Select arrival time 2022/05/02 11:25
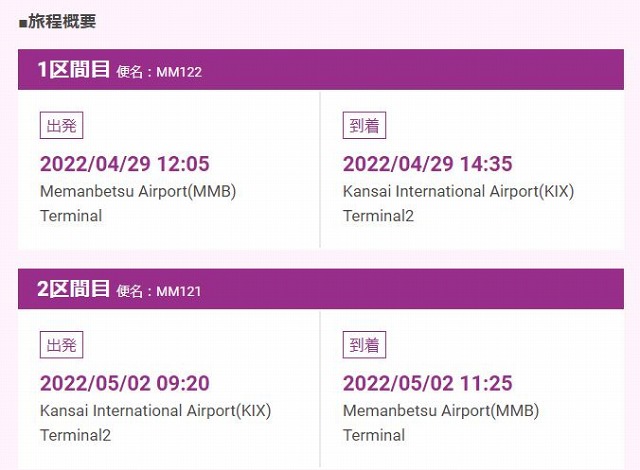640x470 pixels. pos(427,384)
